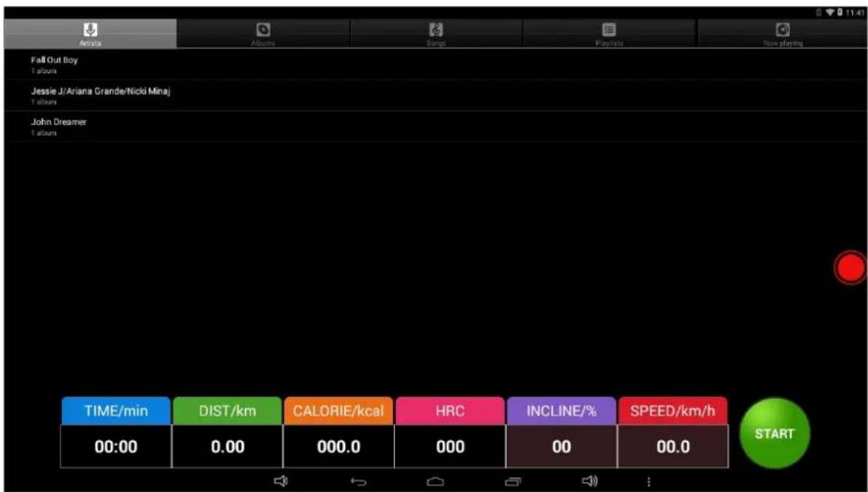868x492 pixels.
Task: Click the DIST/km green label
Action: (228, 410)
